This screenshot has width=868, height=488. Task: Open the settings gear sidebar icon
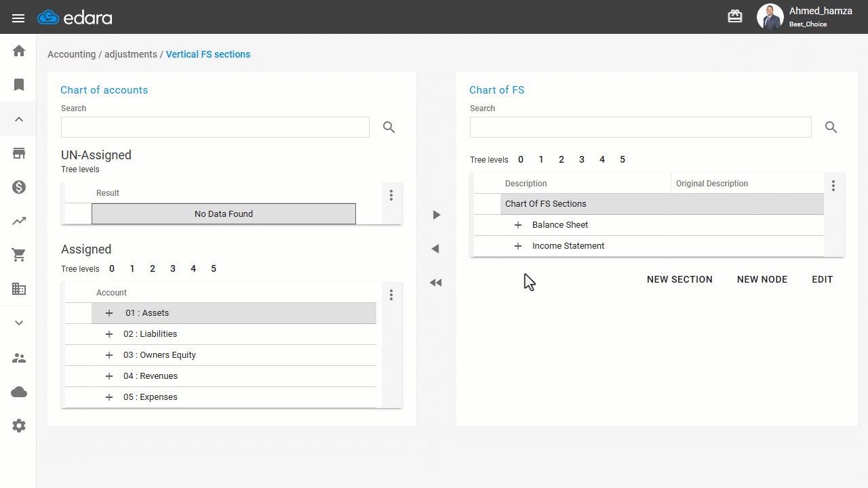19,426
